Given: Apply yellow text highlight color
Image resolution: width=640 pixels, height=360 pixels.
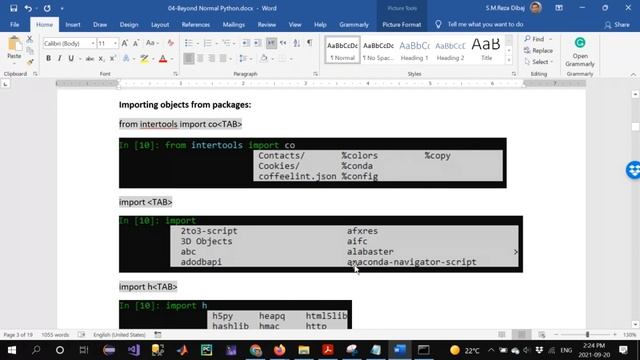Looking at the screenshot, I should (x=144, y=59).
